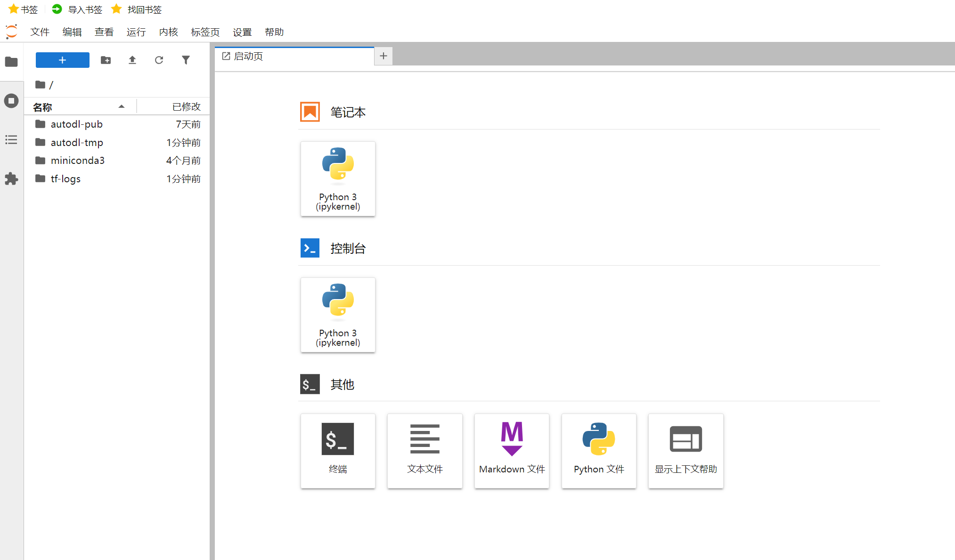
Task: Sort files by the modified column
Action: 186,107
